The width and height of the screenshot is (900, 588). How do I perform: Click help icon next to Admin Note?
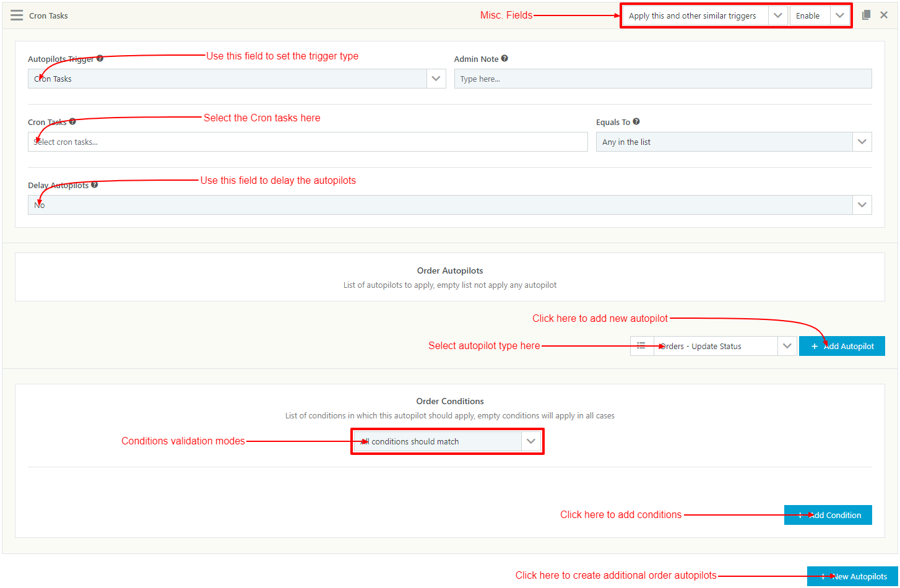pos(504,59)
